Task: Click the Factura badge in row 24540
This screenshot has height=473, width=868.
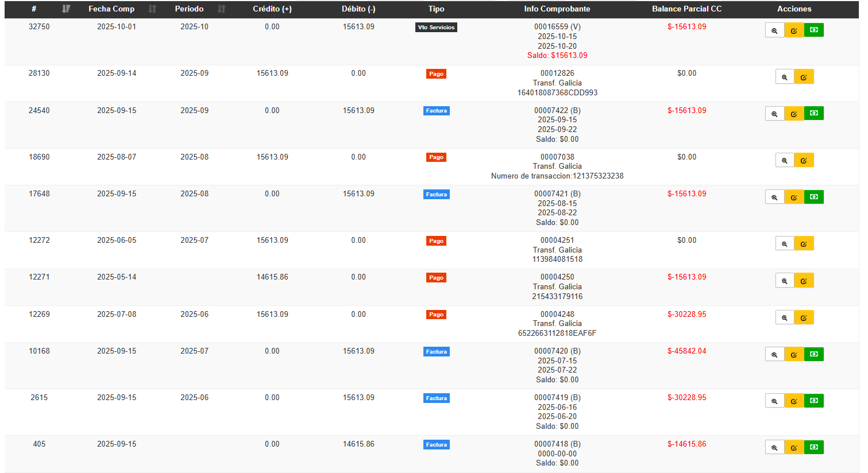Action: (436, 111)
